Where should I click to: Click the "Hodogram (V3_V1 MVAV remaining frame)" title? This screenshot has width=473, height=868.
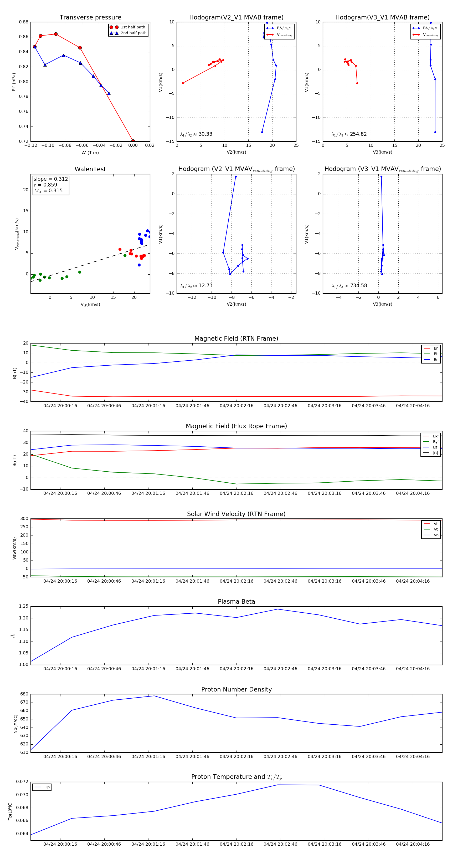point(382,169)
